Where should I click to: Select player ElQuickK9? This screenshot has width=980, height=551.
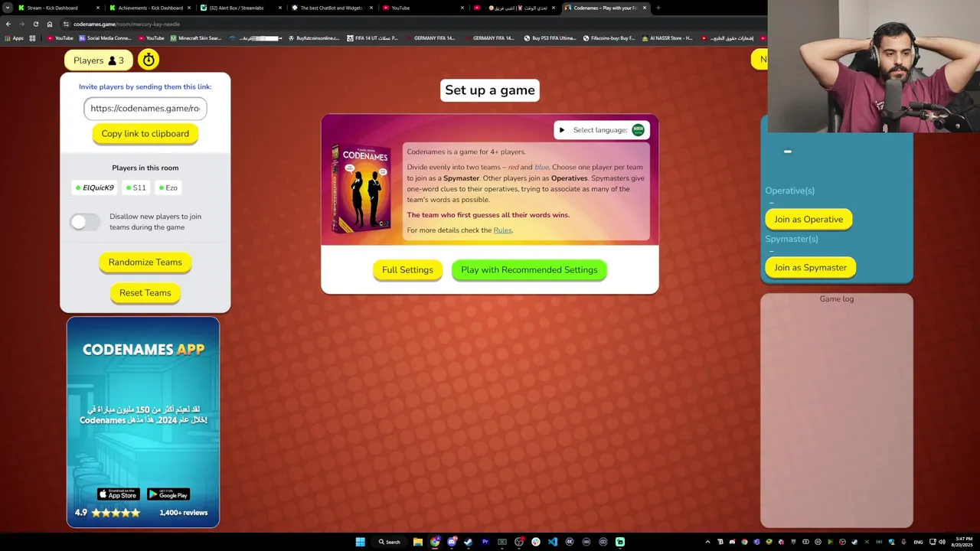click(x=94, y=187)
